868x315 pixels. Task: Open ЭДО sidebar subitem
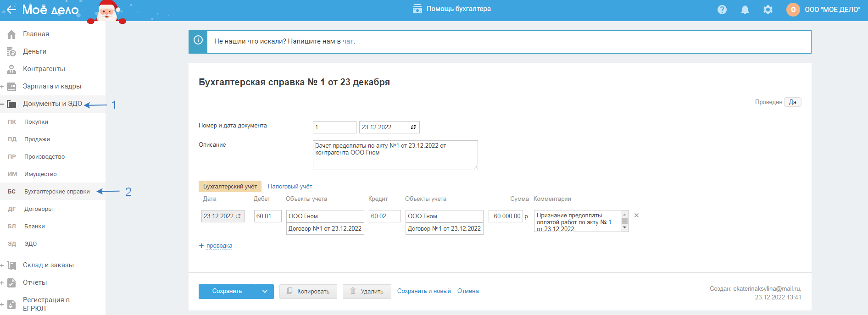pos(30,243)
